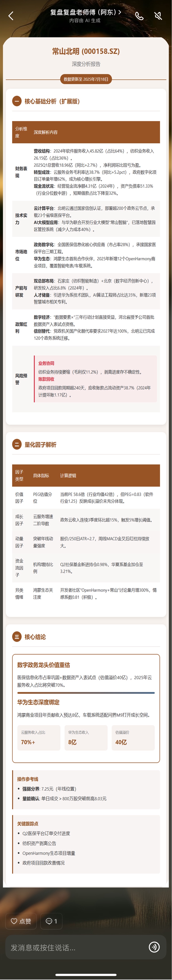Select the 价值因子 row
The height and width of the screenshot is (980, 172).
[x=86, y=498]
